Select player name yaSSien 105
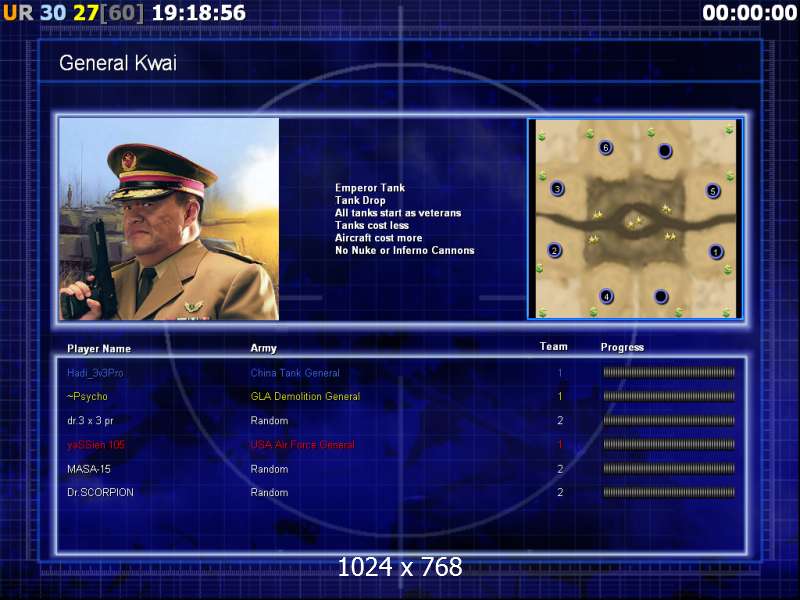Viewport: 800px width, 600px height. [x=96, y=445]
